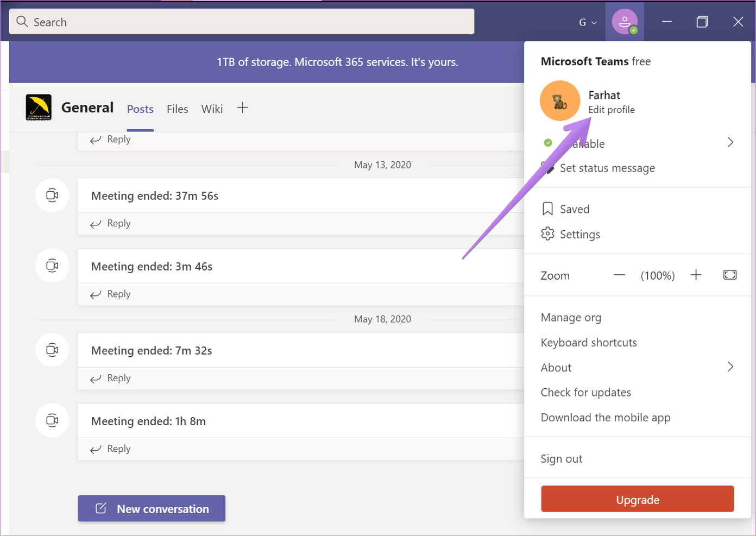This screenshot has height=536, width=756.
Task: Click the New conversation compose icon
Action: [x=101, y=508]
